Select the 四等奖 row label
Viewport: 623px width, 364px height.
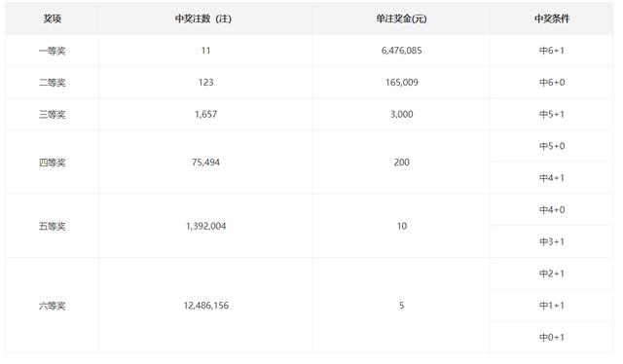tap(52, 163)
